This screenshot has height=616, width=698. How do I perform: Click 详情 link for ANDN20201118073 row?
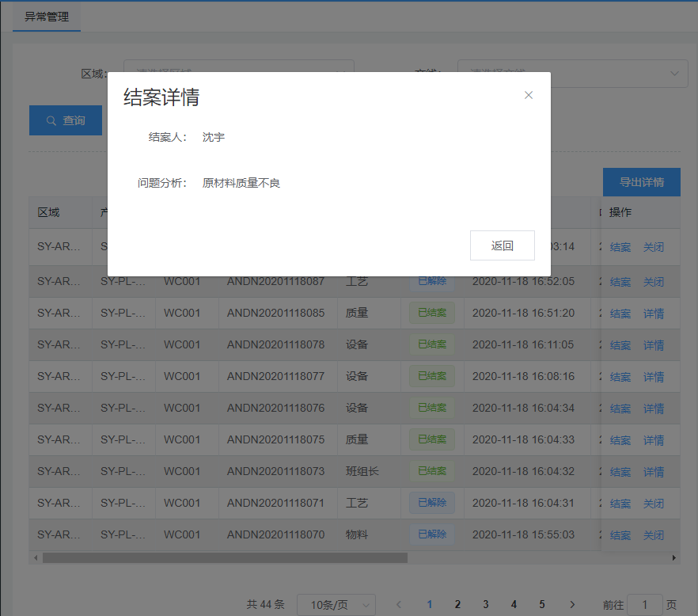[653, 472]
